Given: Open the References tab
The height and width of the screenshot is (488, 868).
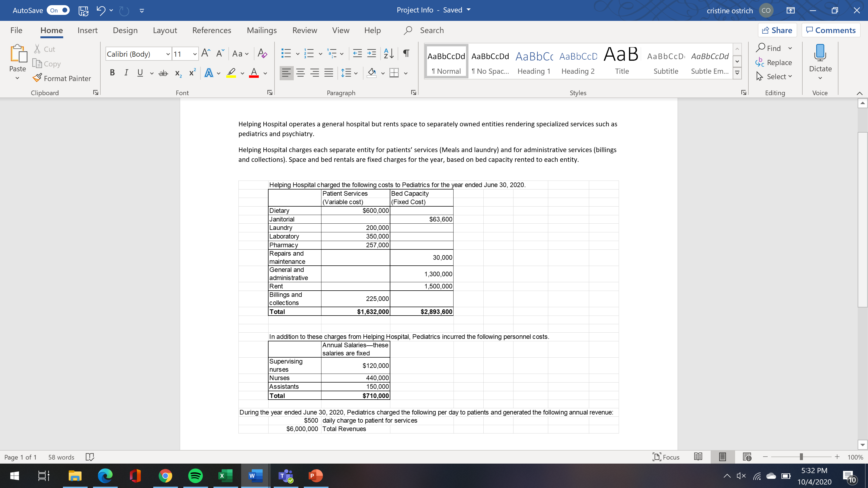Looking at the screenshot, I should pyautogui.click(x=212, y=30).
